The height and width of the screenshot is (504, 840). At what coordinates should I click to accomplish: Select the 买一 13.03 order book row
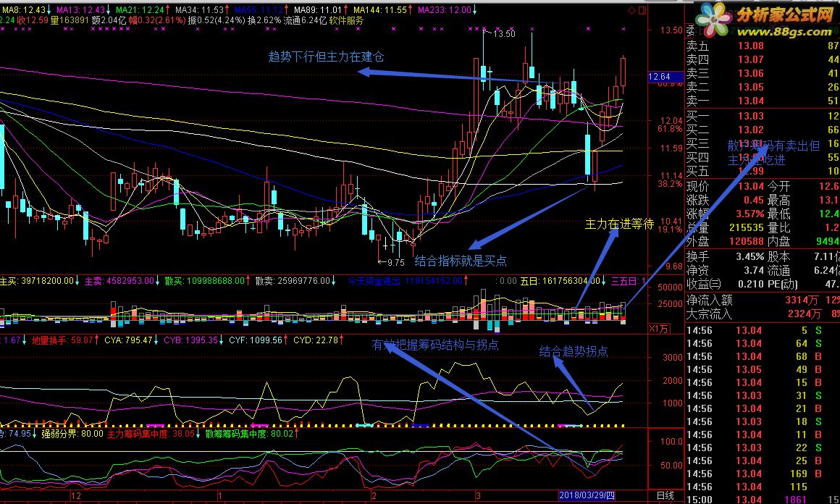(763, 116)
